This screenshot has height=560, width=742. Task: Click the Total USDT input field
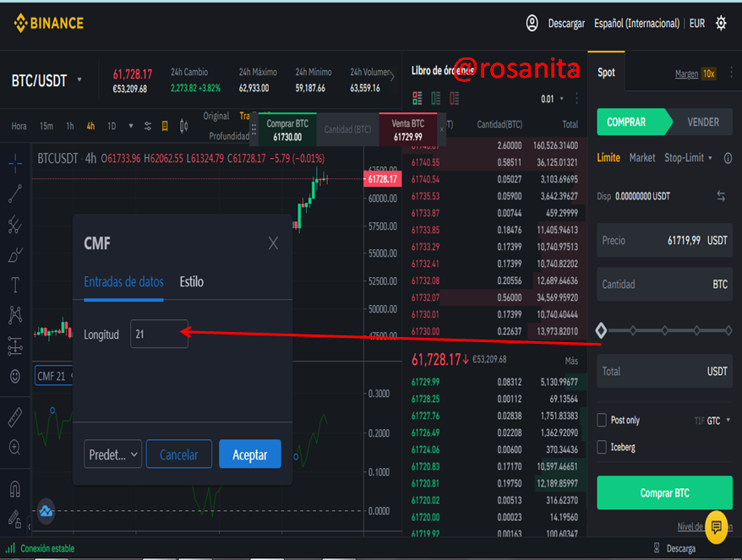[664, 372]
